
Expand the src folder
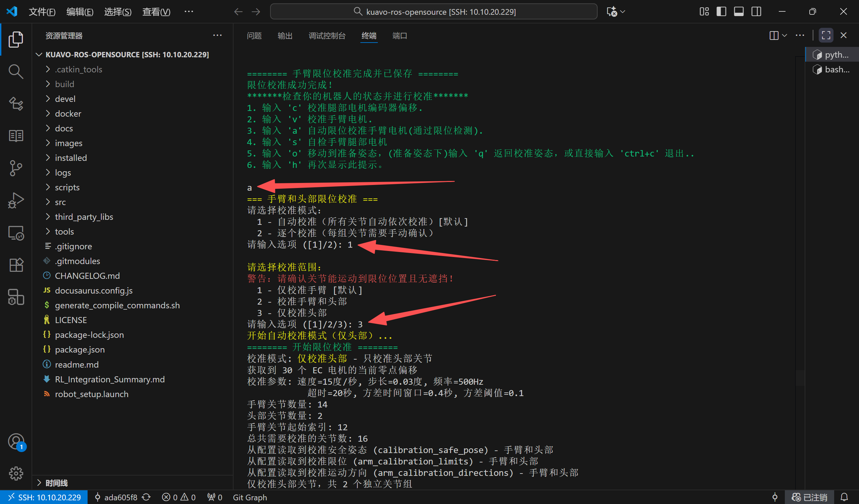pos(60,202)
